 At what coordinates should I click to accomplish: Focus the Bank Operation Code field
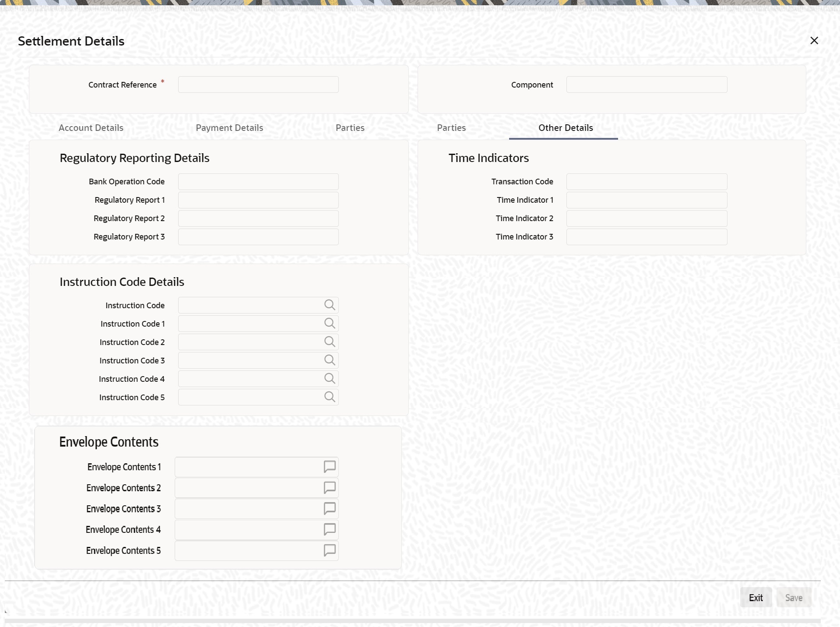258,182
